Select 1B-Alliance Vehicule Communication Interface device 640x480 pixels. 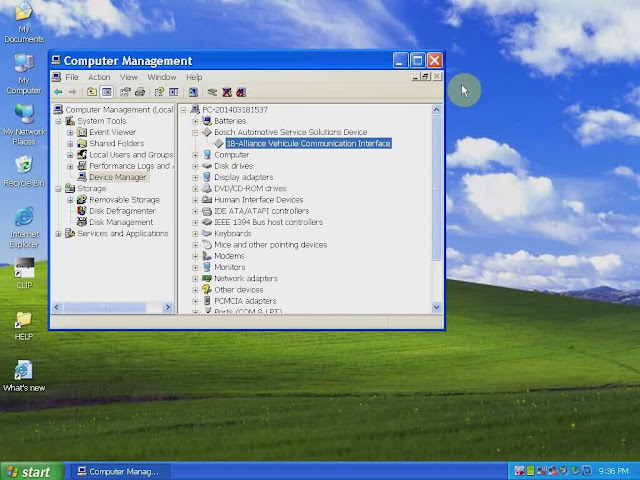pyautogui.click(x=309, y=143)
